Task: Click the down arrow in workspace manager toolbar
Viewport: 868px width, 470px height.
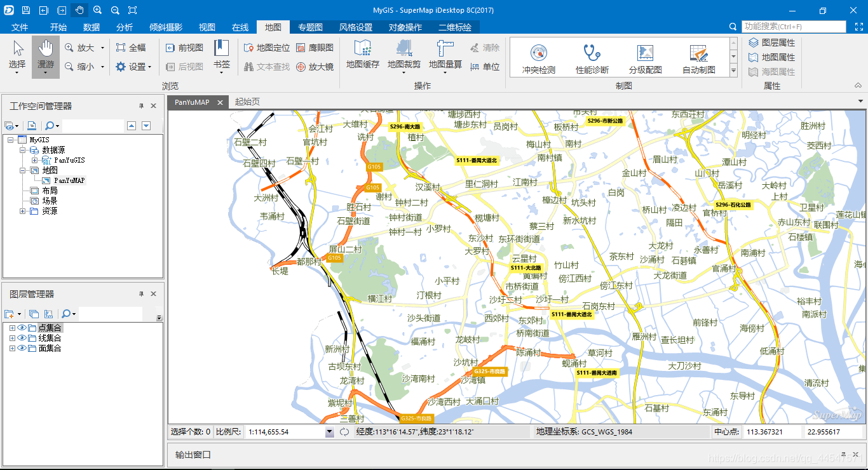Action: 146,126
